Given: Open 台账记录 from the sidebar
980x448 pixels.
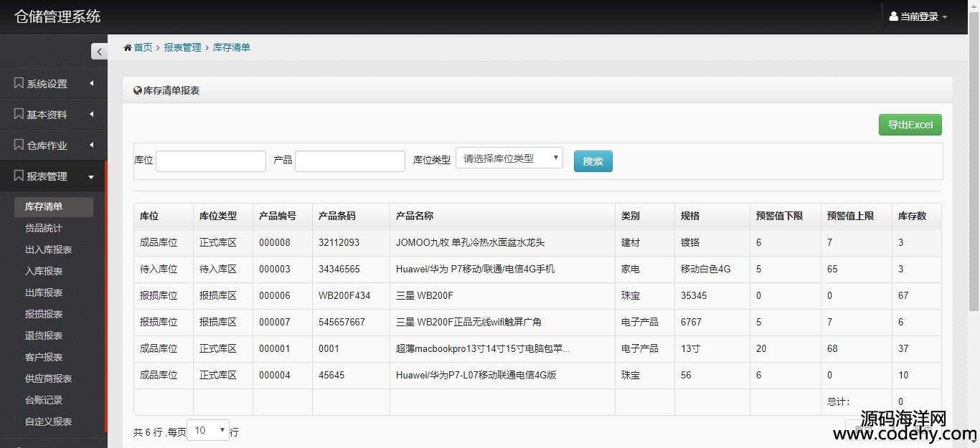Looking at the screenshot, I should point(44,400).
